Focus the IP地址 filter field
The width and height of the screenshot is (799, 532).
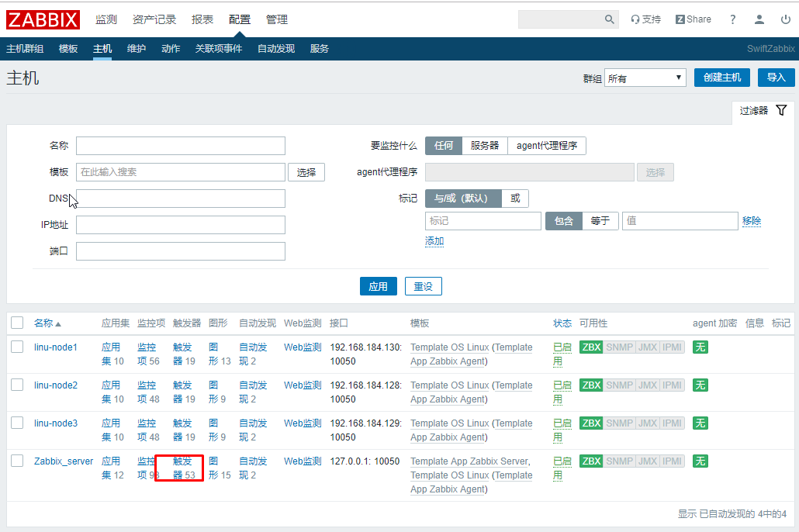[181, 225]
